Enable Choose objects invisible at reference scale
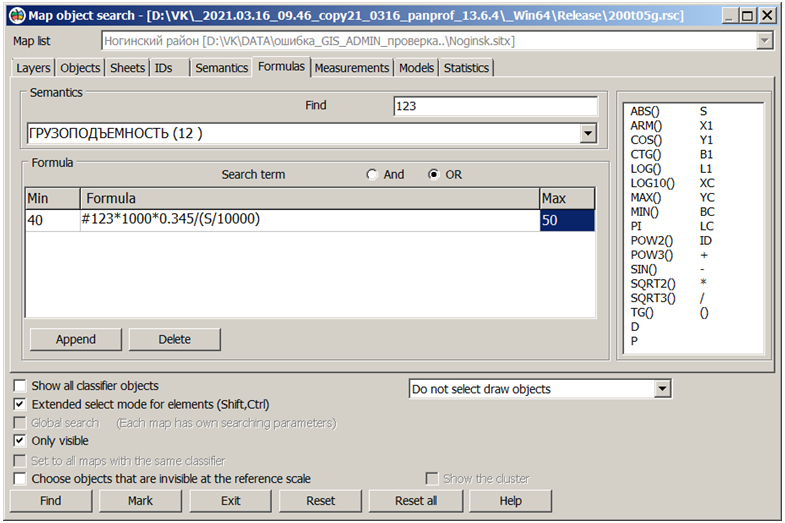Viewport: 785px width, 523px height. 20,479
